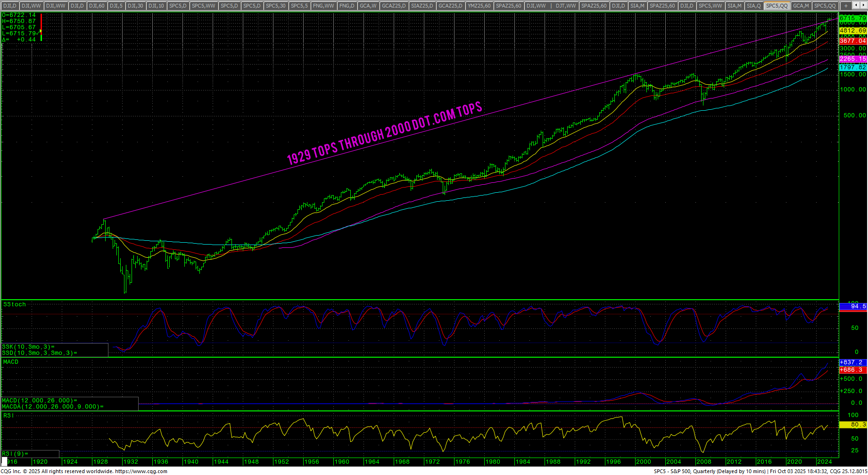Select the '1929 tops through 2000' annotation text
The image size is (868, 475).
coord(384,133)
